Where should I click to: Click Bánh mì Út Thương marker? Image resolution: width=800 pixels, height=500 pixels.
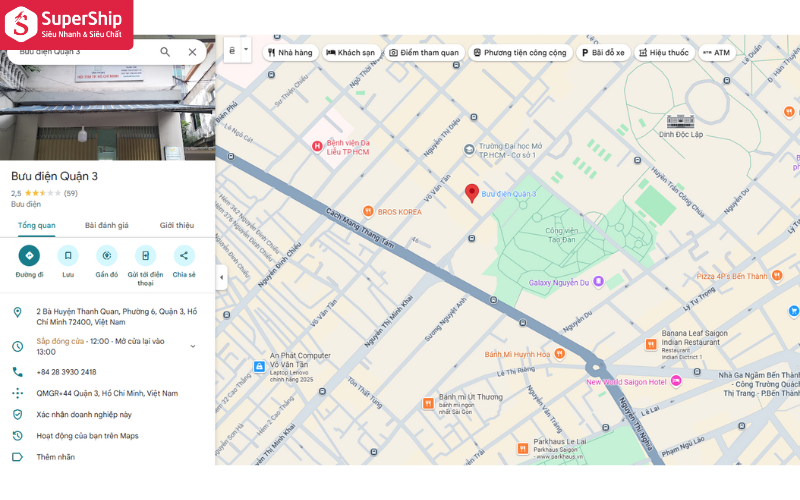428,404
